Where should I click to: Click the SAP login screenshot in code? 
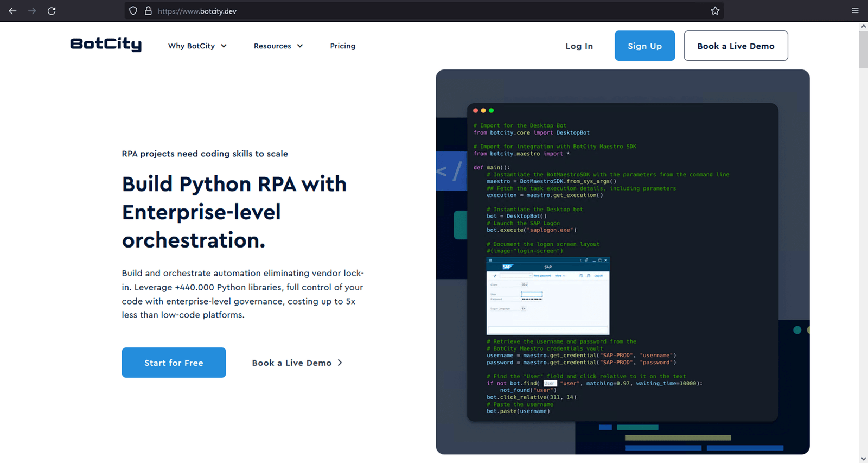pyautogui.click(x=548, y=296)
